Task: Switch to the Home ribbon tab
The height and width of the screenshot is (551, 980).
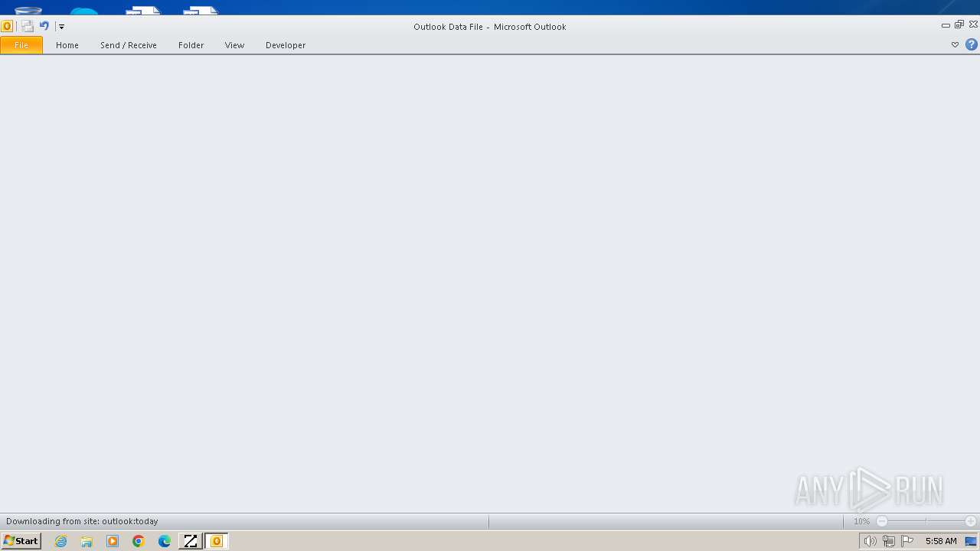Action: 67,45
